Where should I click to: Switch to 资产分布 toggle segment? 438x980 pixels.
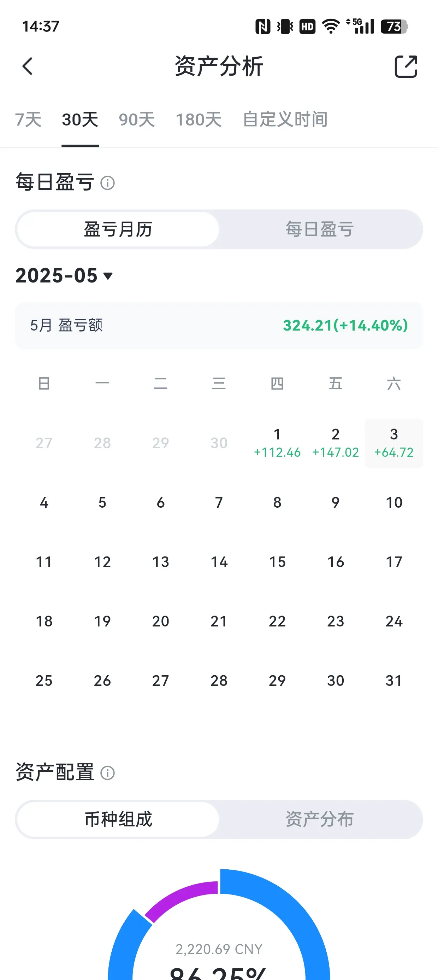320,819
